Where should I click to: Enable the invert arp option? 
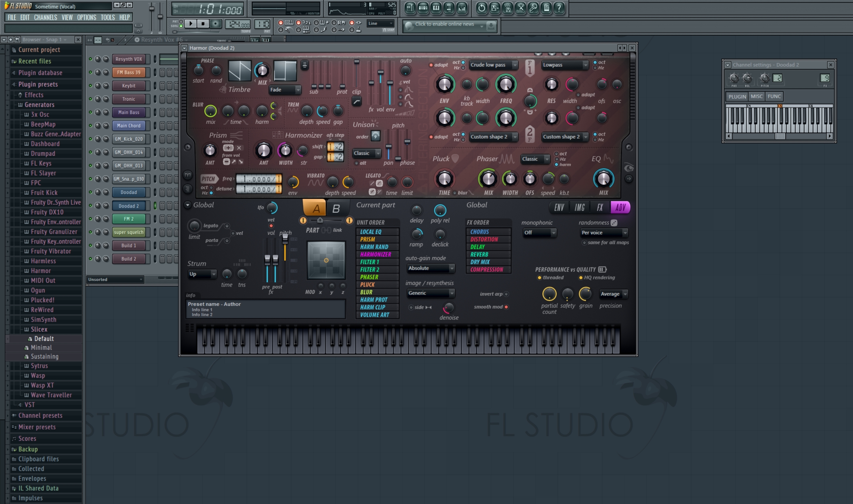[x=506, y=294]
